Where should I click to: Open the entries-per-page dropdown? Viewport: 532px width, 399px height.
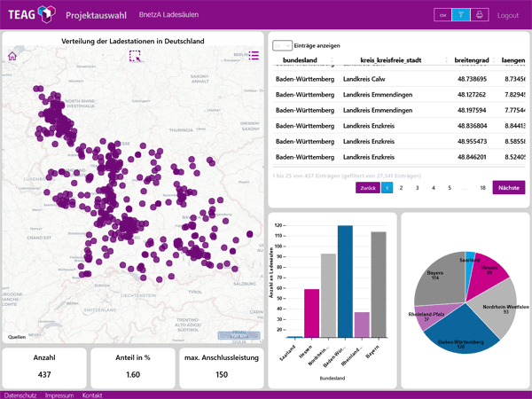[x=282, y=45]
